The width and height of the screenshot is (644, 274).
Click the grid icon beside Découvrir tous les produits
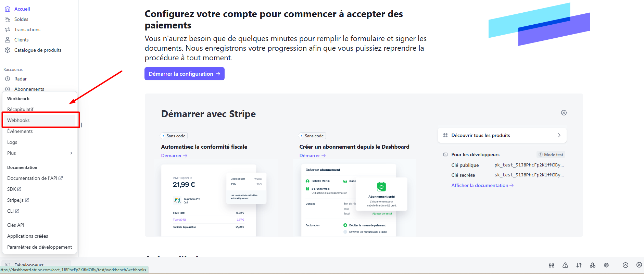(x=445, y=135)
